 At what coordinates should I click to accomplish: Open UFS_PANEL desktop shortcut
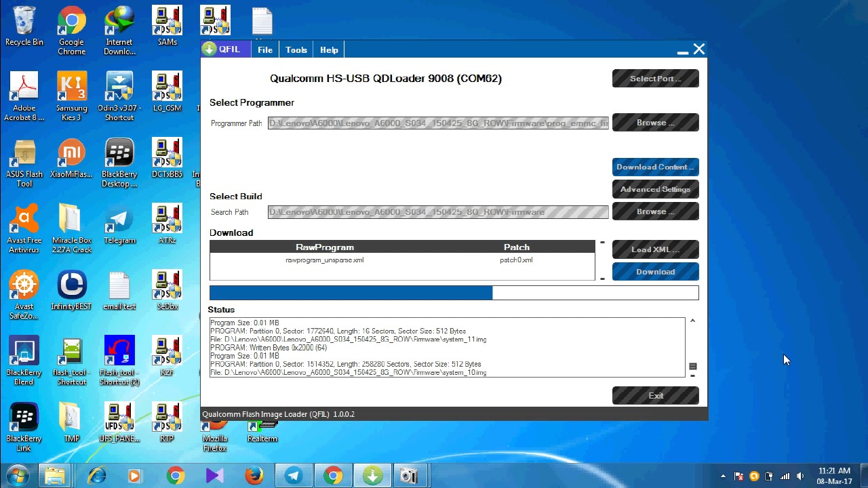(x=119, y=423)
